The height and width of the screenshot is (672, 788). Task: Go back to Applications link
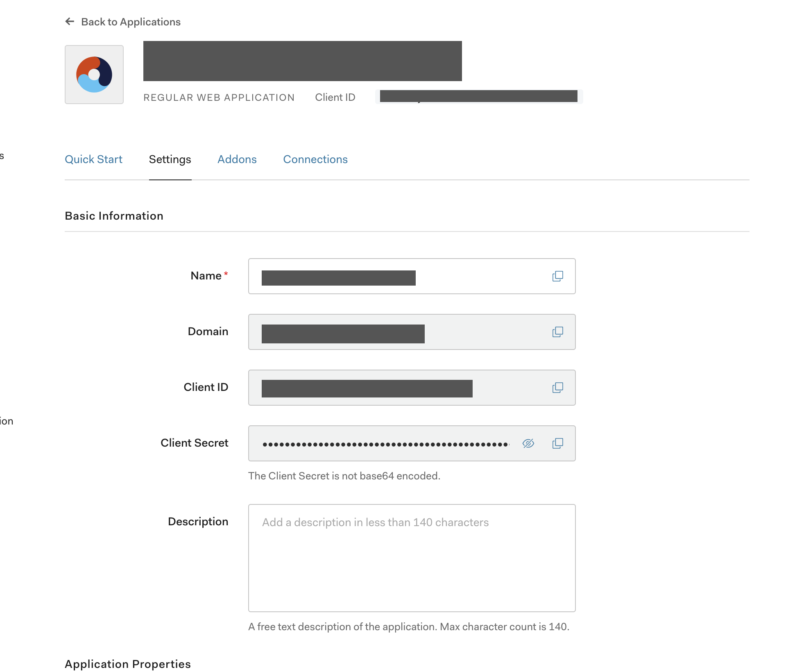(x=130, y=22)
